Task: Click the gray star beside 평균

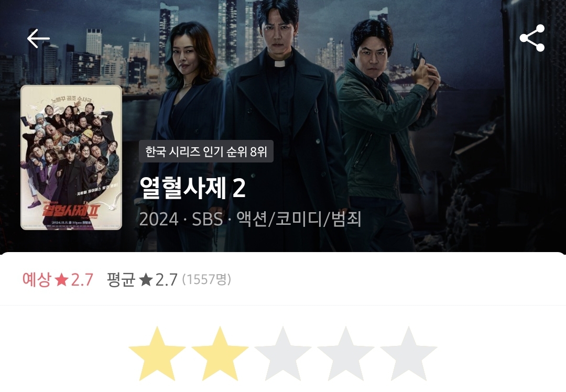Action: 146,280
